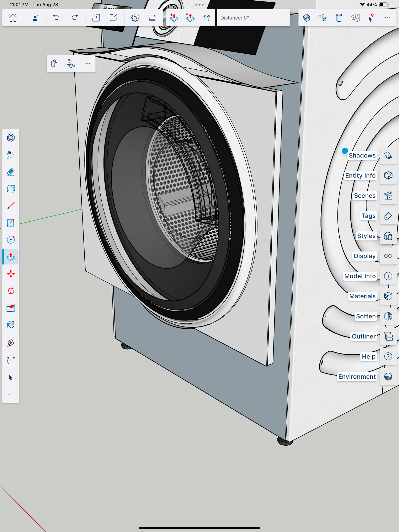Click the Materials label button
This screenshot has height=532, width=399.
(x=362, y=296)
